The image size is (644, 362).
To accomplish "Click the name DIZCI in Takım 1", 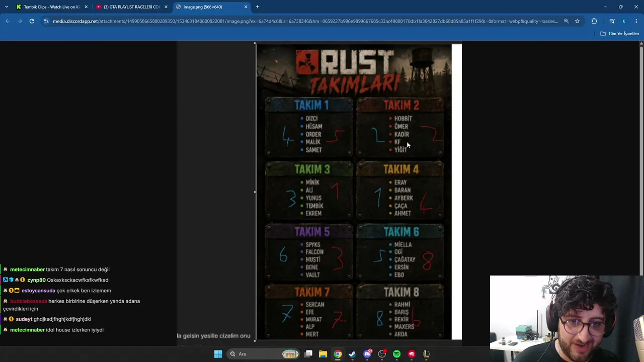I will tap(311, 119).
